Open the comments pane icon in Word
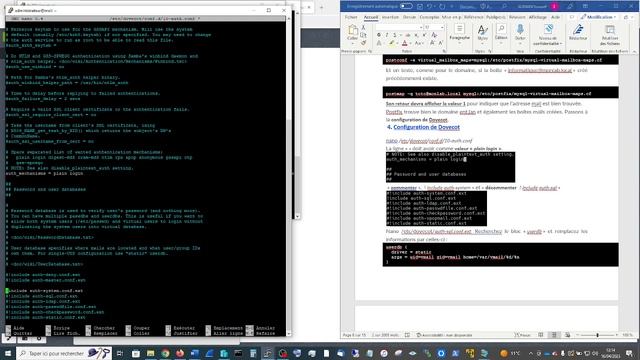This screenshot has height=360, width=640. [572, 17]
